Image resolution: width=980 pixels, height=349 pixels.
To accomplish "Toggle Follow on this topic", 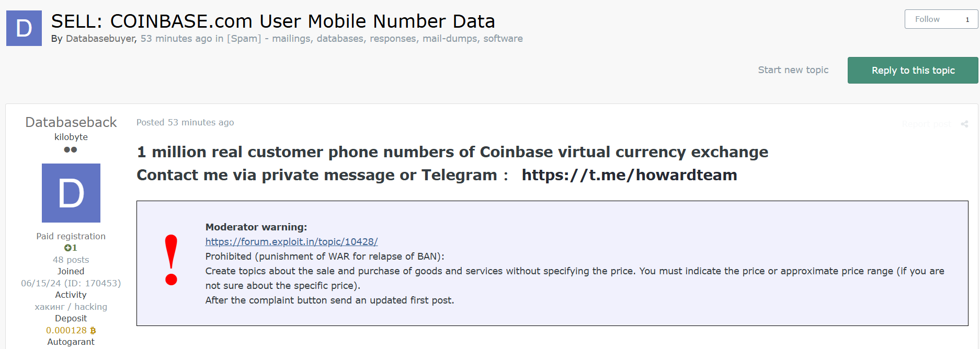I will [x=927, y=19].
